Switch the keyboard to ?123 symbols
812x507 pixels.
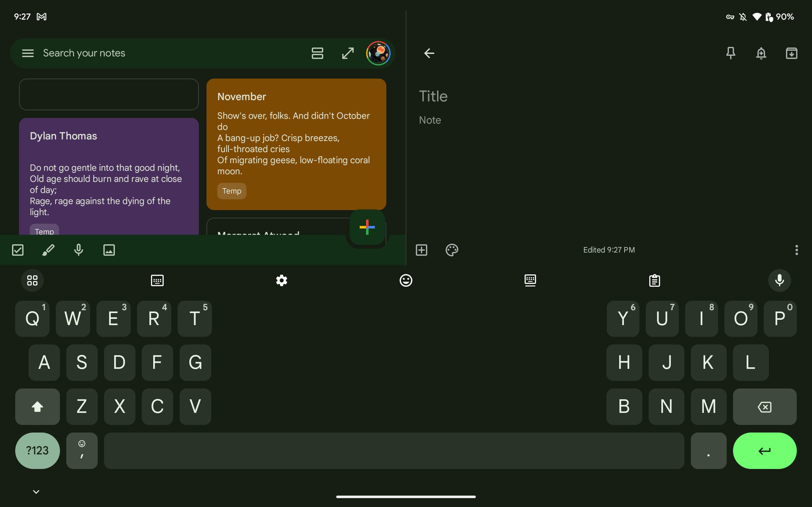pyautogui.click(x=37, y=450)
